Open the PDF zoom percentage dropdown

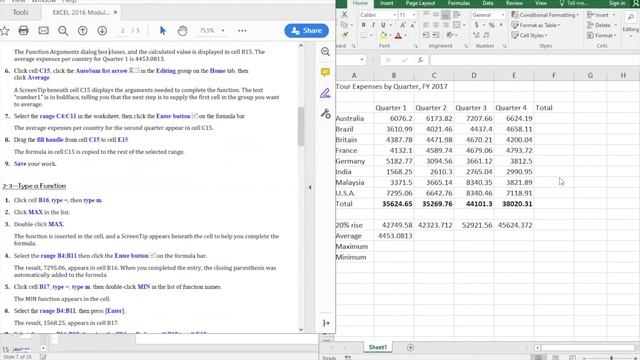click(222, 31)
